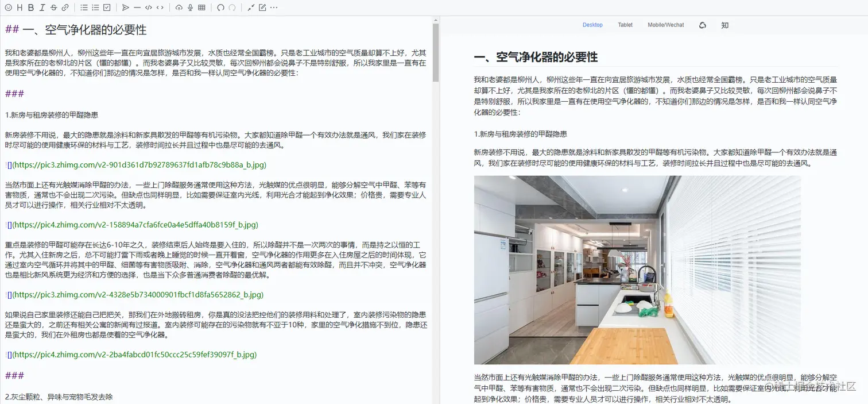Screen dimensions: 868x404
Task: Upload a file with the cloud icon
Action: [179, 7]
